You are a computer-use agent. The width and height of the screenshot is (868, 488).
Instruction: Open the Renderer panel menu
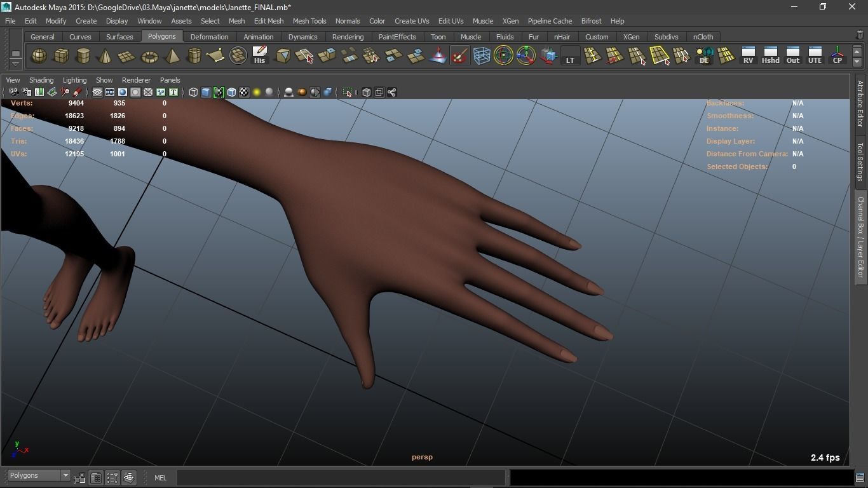[x=136, y=80]
